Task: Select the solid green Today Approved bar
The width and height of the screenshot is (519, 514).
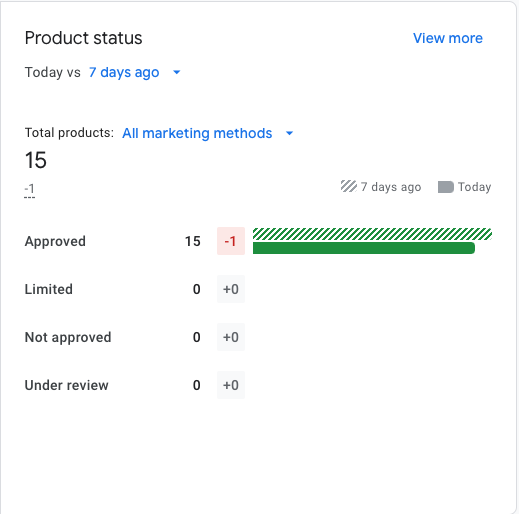Action: pos(364,248)
